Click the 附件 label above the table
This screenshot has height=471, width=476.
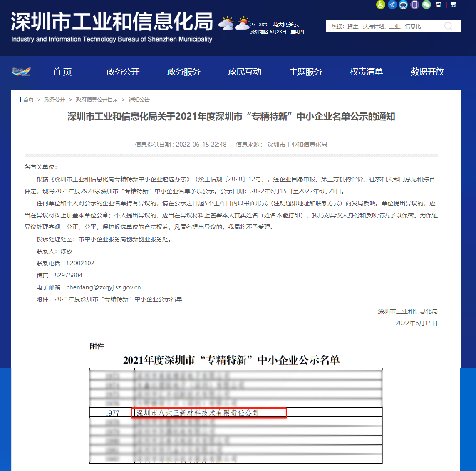[97, 346]
